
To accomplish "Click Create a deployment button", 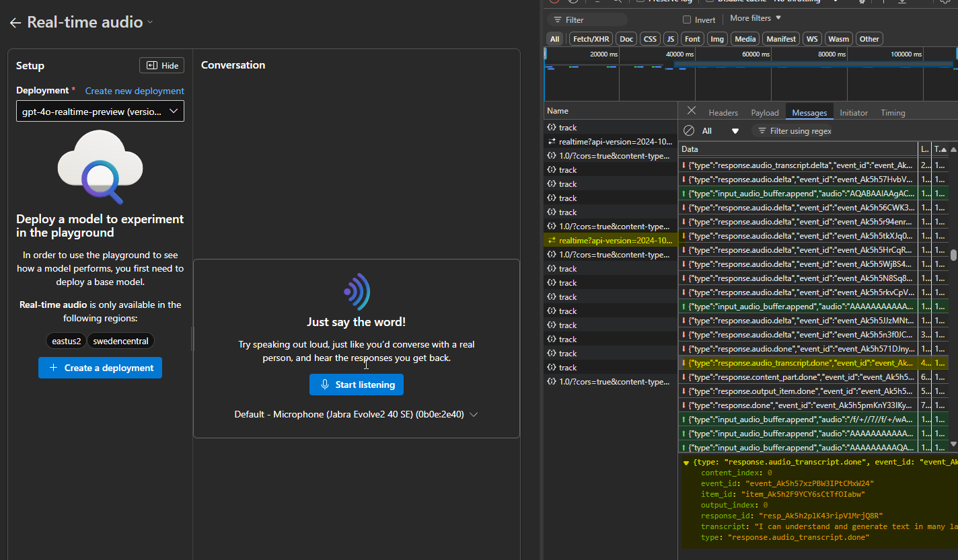I will [100, 368].
